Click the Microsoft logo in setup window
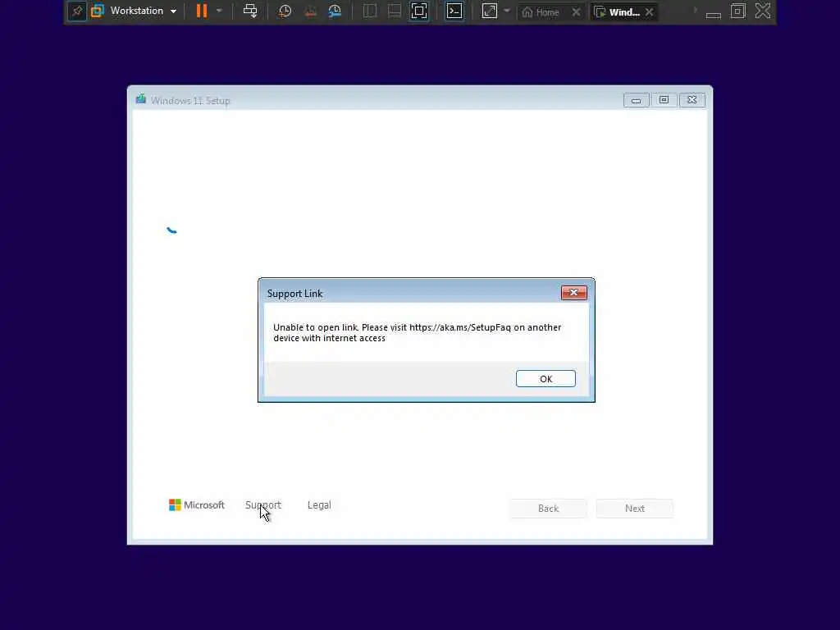 coord(197,505)
